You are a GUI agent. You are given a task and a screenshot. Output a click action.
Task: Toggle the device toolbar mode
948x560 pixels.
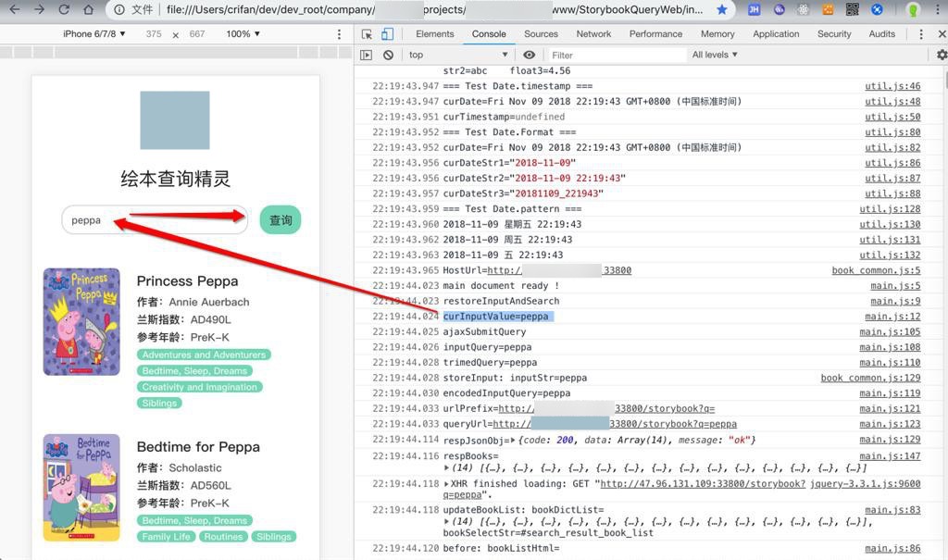click(387, 34)
